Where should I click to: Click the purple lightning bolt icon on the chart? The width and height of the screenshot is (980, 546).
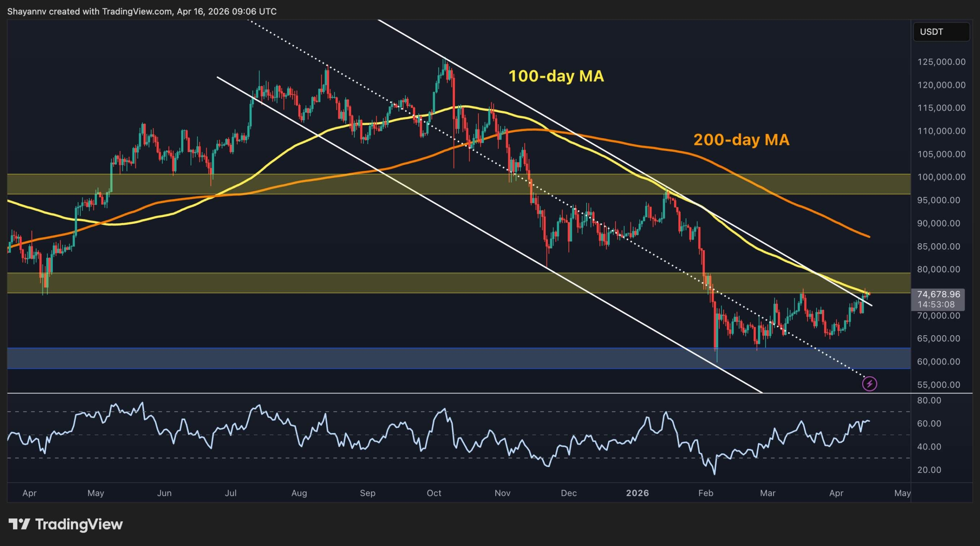(870, 383)
